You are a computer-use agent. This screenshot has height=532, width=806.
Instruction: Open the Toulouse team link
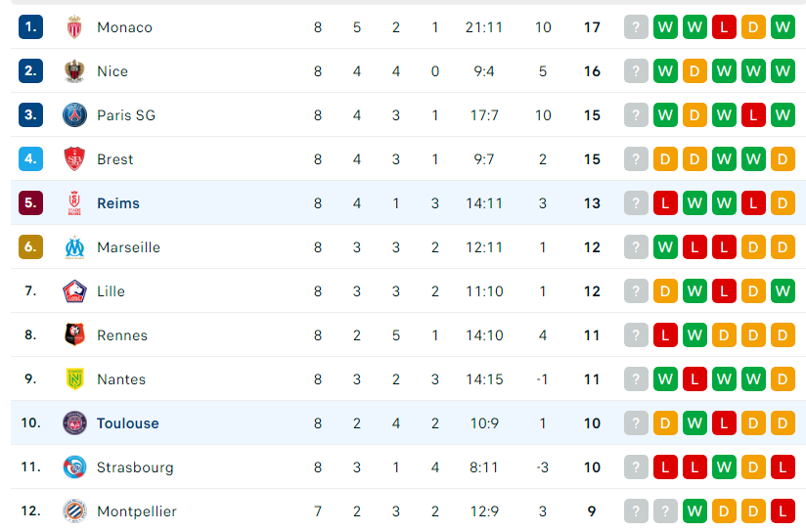pyautogui.click(x=128, y=423)
